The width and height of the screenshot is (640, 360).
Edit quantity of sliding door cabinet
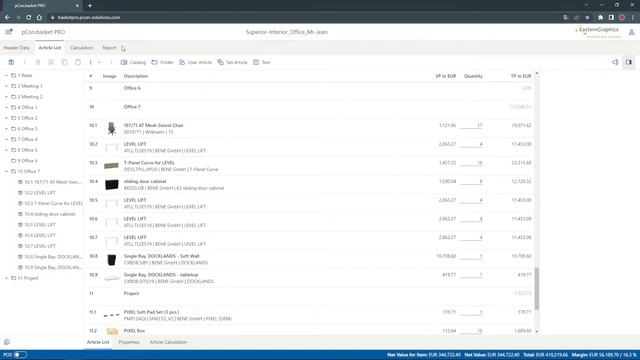tap(471, 182)
